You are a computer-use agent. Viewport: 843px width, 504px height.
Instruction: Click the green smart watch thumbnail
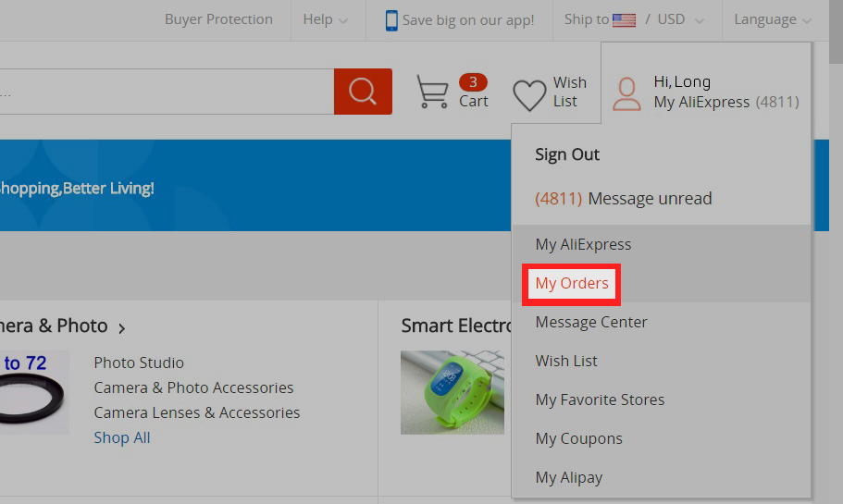[452, 392]
